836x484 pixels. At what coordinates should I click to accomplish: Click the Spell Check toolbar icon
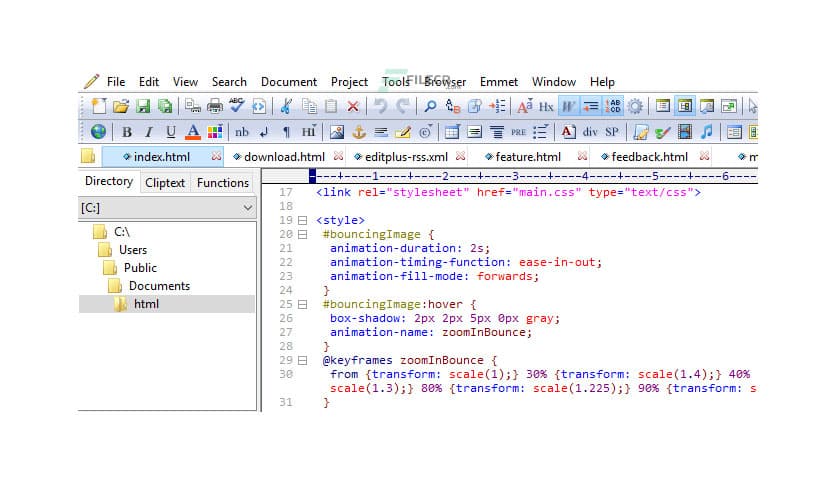236,106
